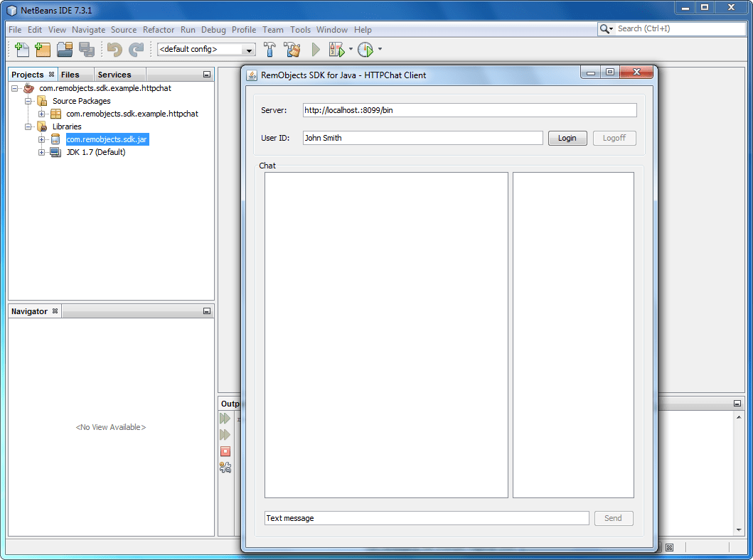Image resolution: width=753 pixels, height=560 pixels.
Task: Click the search magnifier icon
Action: tap(606, 29)
